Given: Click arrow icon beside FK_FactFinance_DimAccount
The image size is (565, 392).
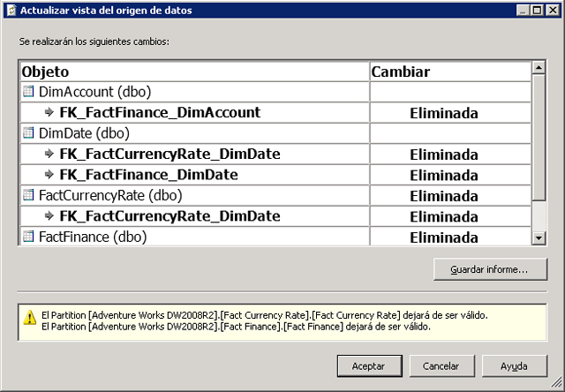Looking at the screenshot, I should click(x=49, y=112).
